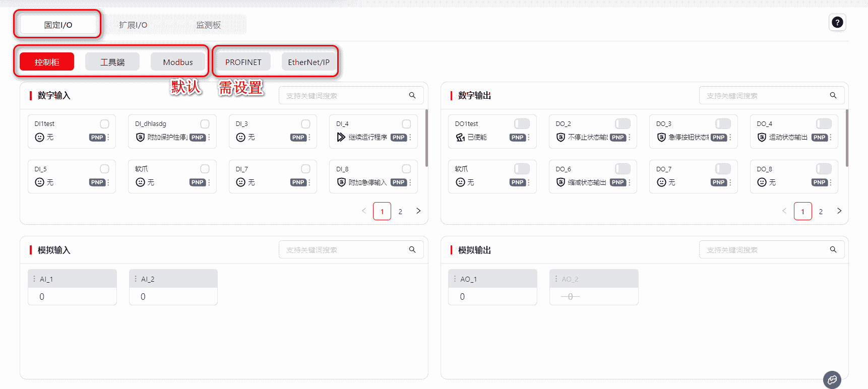Click the search icon in 模拟输出 panel

(x=833, y=249)
